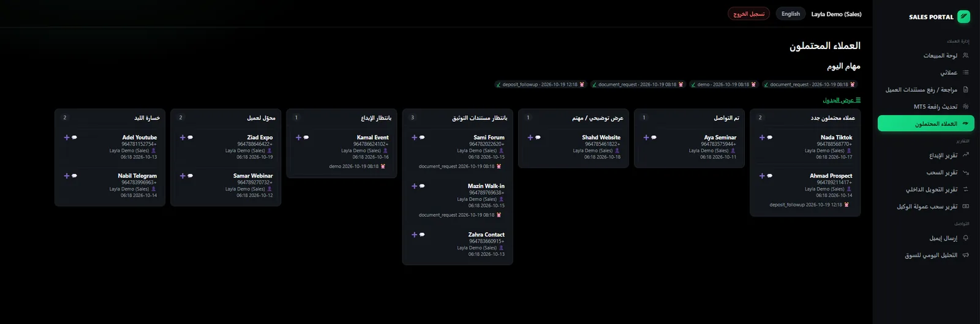The width and height of the screenshot is (980, 324).
Task: Open تقرير السحب report
Action: (x=926, y=173)
